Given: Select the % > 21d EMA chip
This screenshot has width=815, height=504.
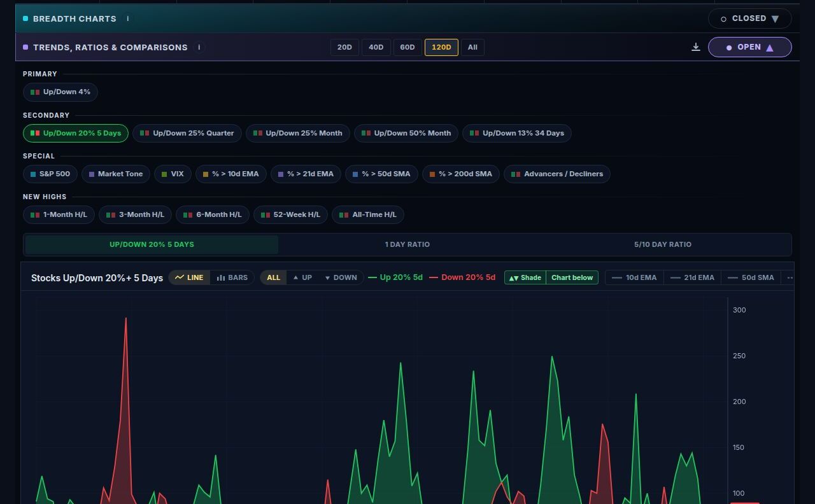Looking at the screenshot, I should pos(306,174).
